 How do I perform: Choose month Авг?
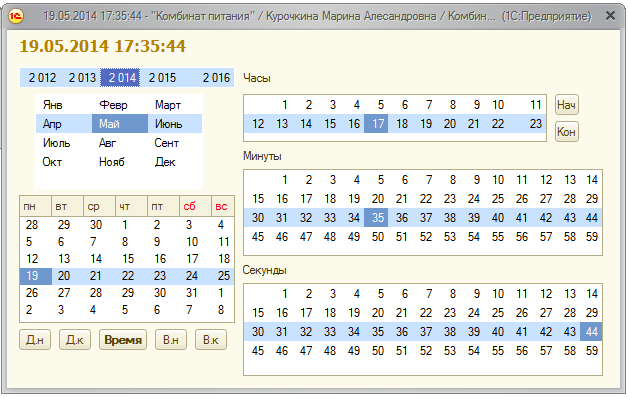coord(107,143)
